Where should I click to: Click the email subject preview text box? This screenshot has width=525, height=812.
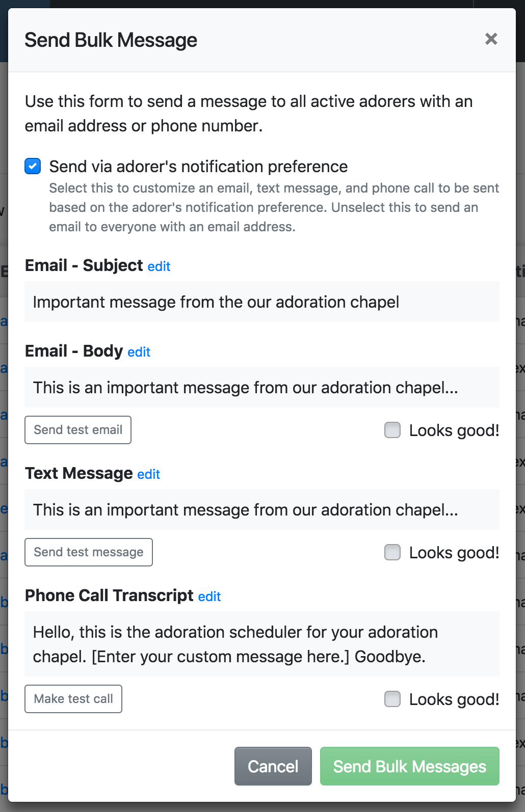tap(261, 302)
